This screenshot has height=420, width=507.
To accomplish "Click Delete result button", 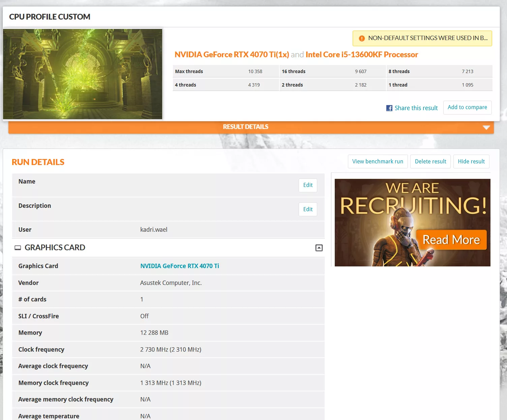I will coord(430,161).
